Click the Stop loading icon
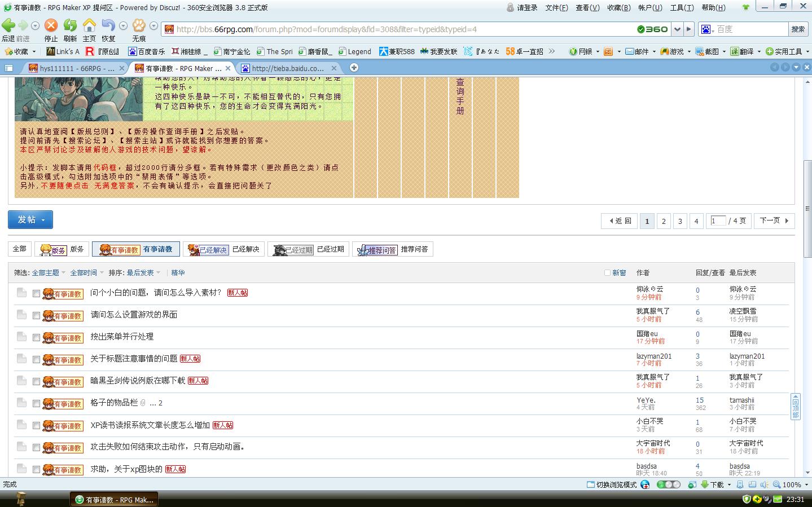The image size is (812, 507). (x=51, y=25)
